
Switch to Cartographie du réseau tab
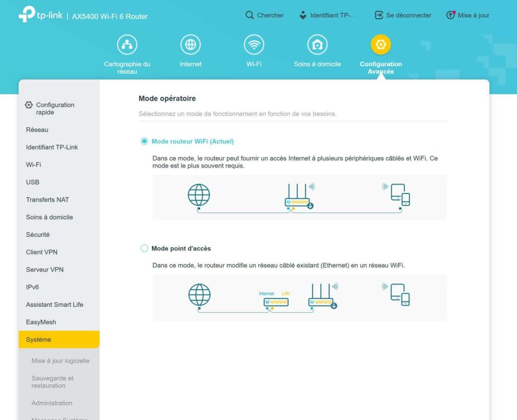[127, 68]
